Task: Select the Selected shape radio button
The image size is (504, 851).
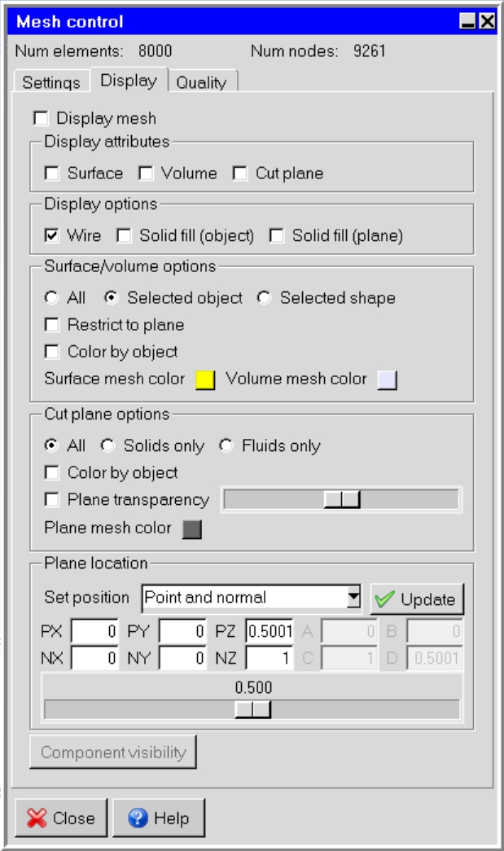Action: tap(264, 299)
